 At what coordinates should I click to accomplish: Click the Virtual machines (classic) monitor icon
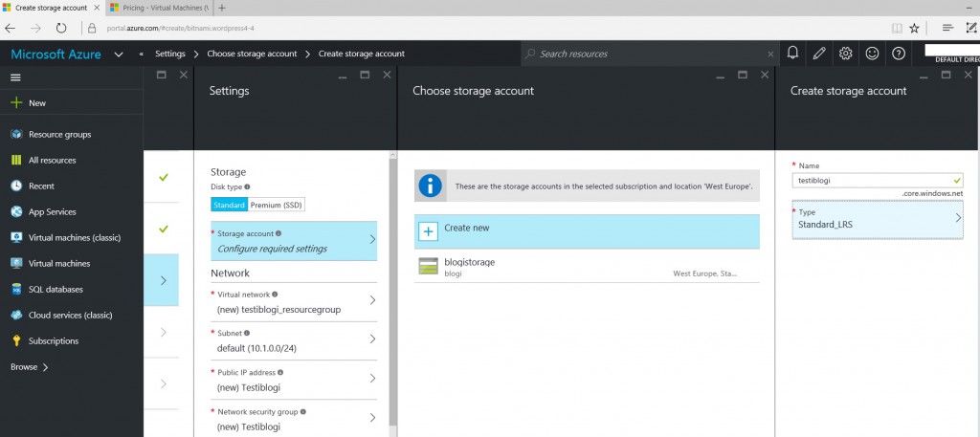tap(17, 238)
